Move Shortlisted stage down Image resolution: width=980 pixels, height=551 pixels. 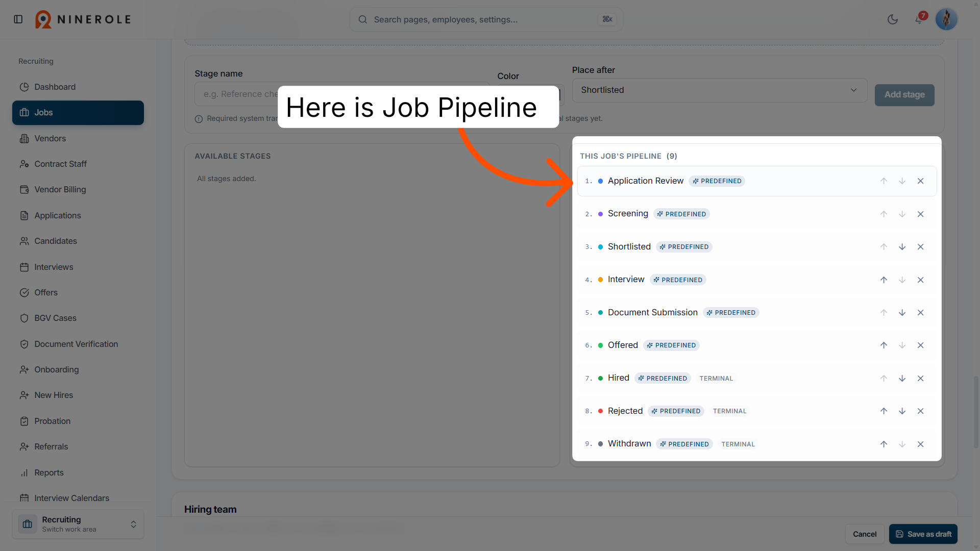[902, 247]
